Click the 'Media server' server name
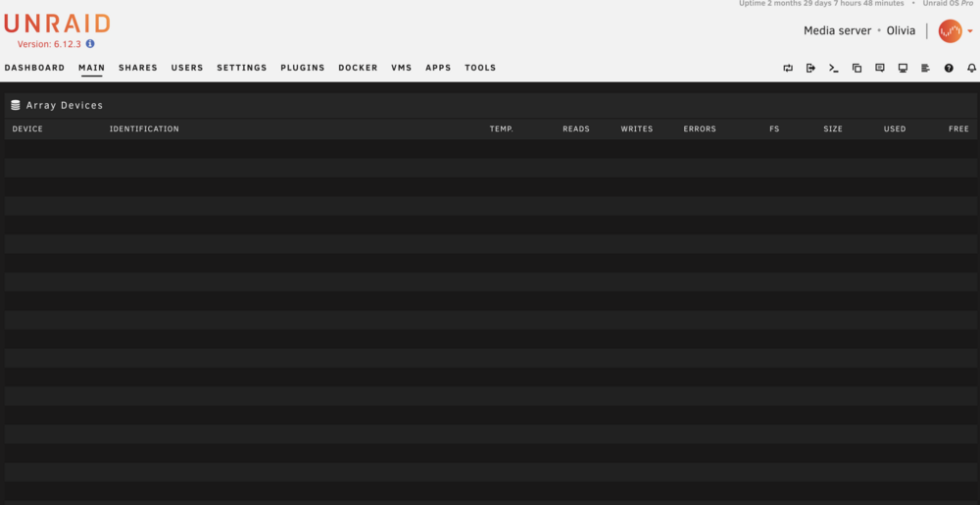Viewport: 980px width, 505px height. click(838, 30)
